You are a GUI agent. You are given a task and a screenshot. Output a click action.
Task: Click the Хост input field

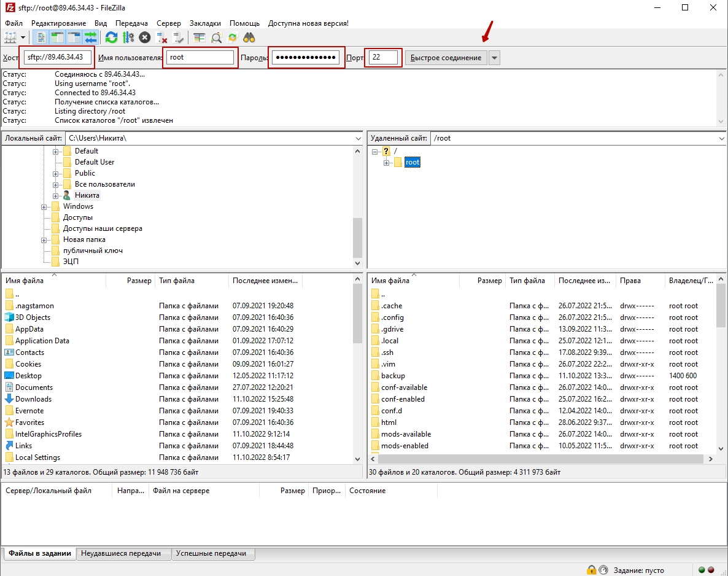click(57, 57)
